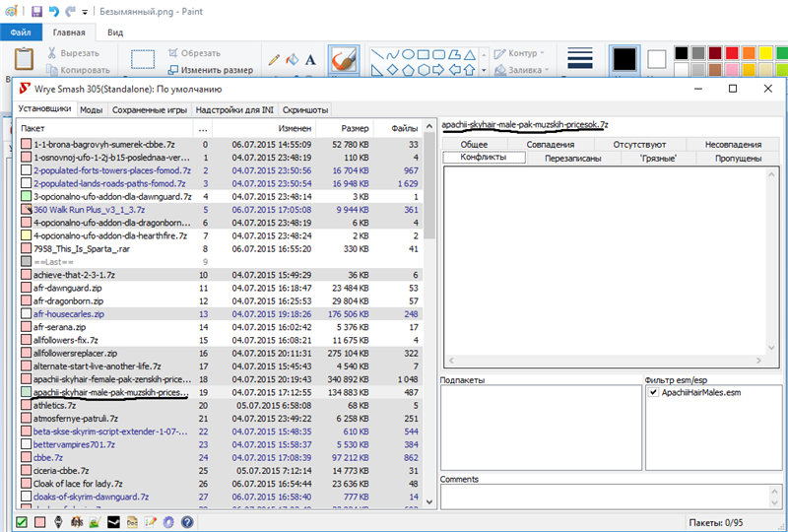
Task: Sort by the Файлы column header
Action: tap(398, 128)
